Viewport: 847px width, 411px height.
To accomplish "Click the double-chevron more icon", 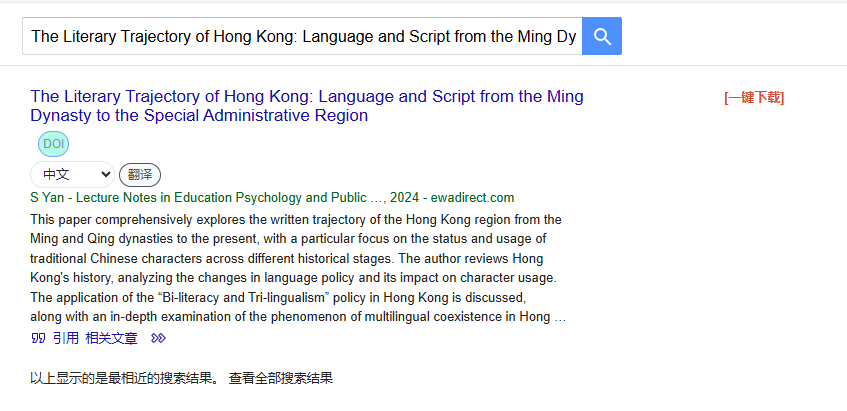I will (x=158, y=338).
